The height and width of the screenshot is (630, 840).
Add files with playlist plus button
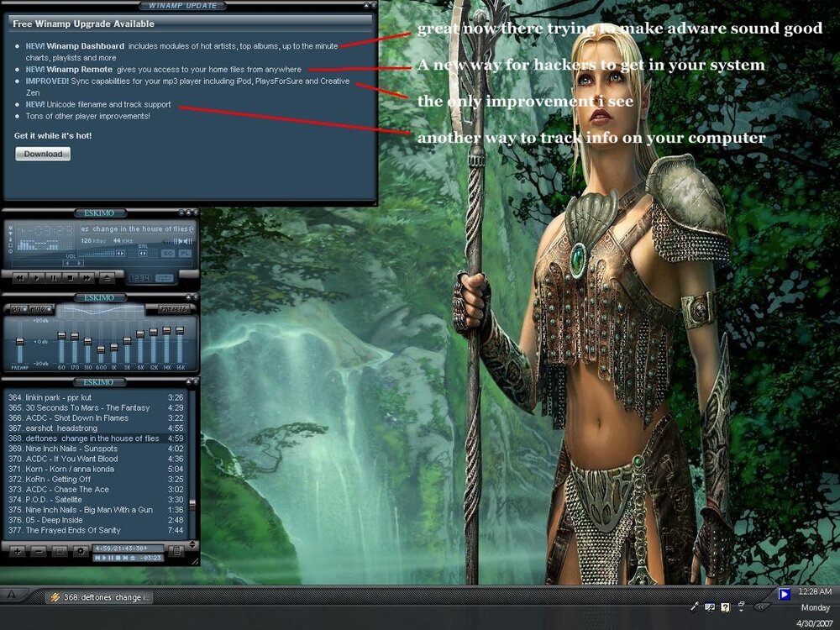pos(17,551)
